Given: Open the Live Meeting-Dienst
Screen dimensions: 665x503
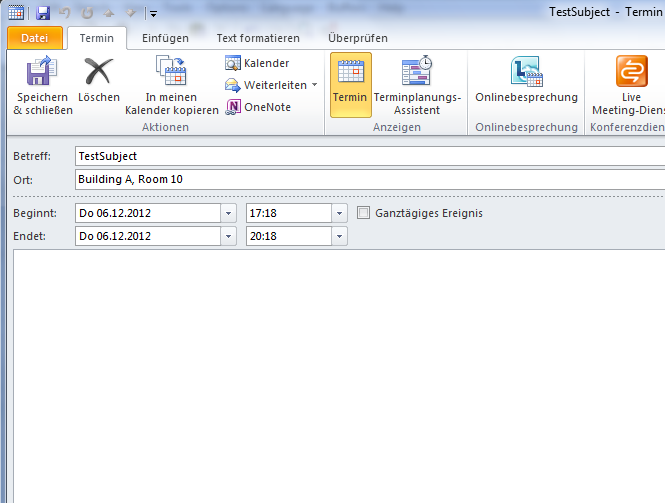Looking at the screenshot, I should click(631, 73).
